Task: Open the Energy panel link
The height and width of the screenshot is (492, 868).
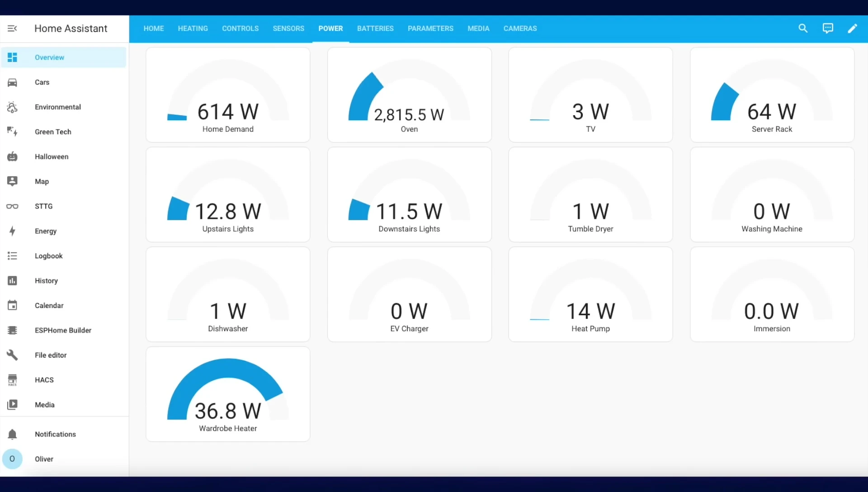Action: click(x=46, y=231)
